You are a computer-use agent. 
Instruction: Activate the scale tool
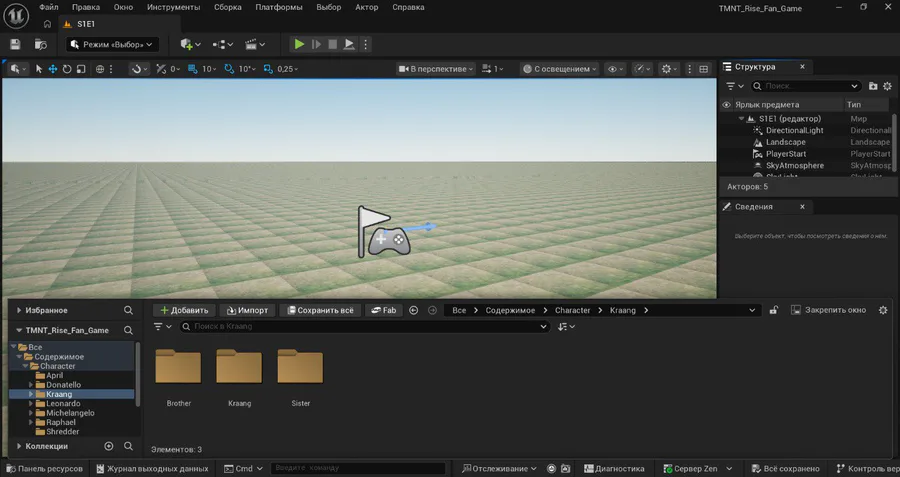(81, 69)
